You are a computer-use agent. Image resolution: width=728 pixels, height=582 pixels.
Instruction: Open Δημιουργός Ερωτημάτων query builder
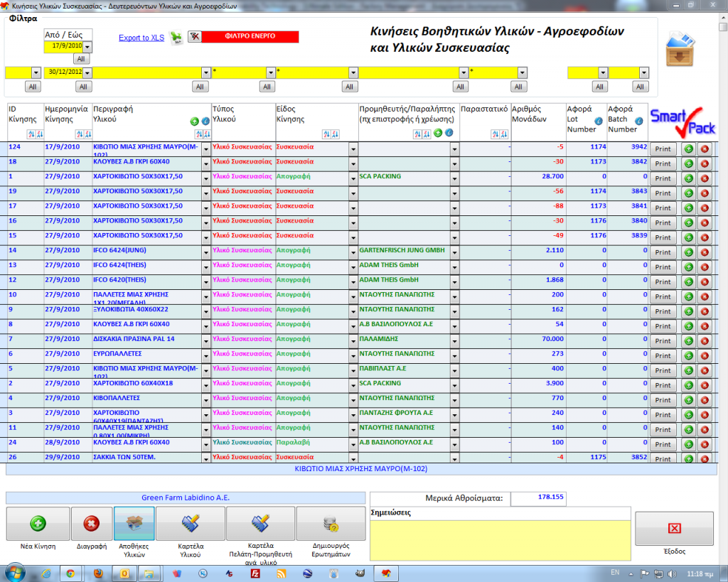click(331, 524)
